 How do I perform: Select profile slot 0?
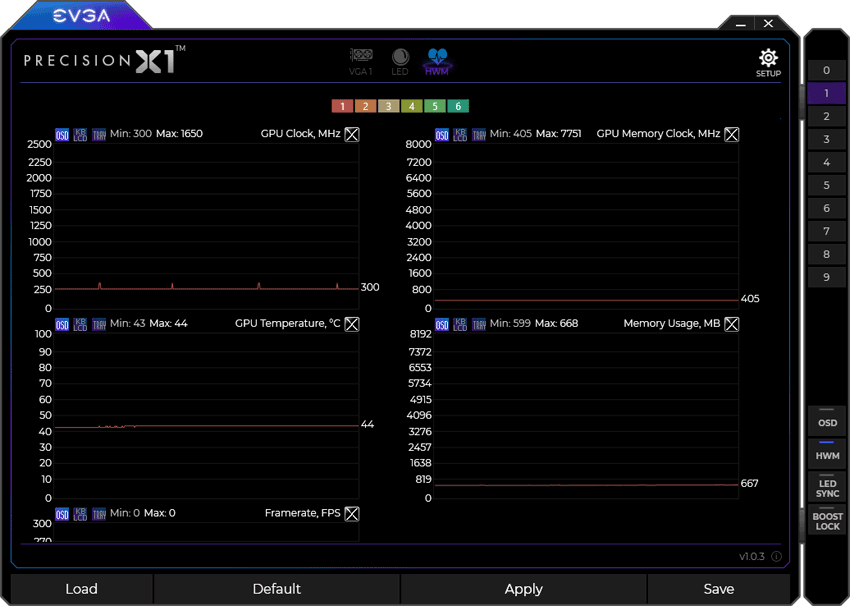pyautogui.click(x=826, y=70)
